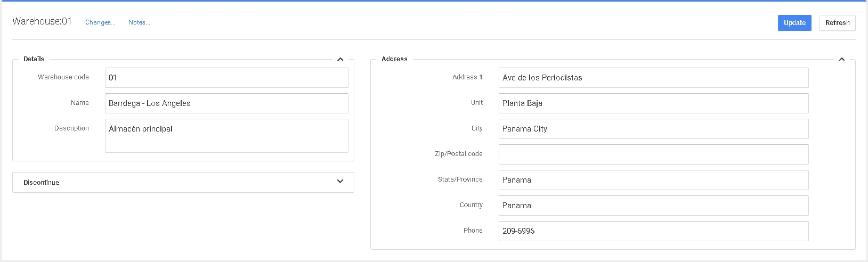Select the Description text area

click(226, 136)
